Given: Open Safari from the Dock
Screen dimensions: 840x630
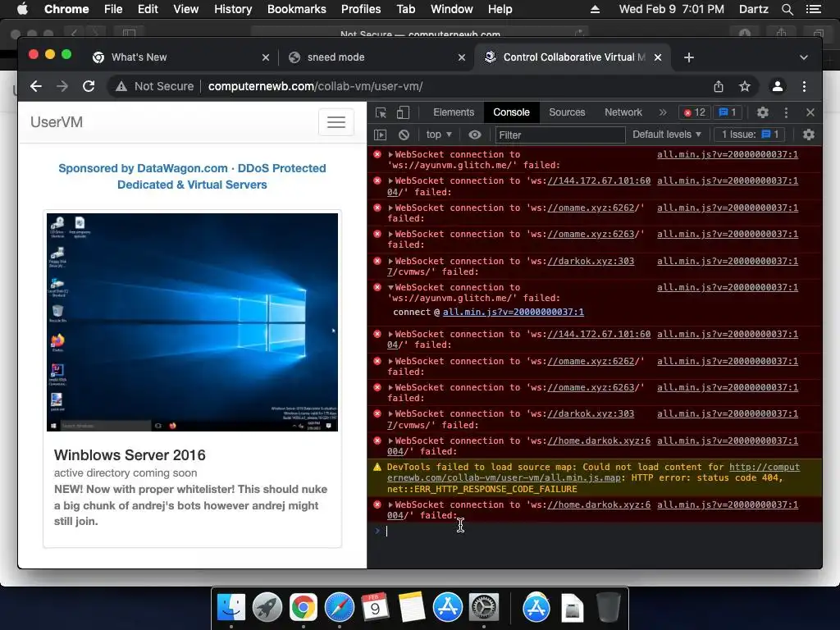Looking at the screenshot, I should (340, 608).
